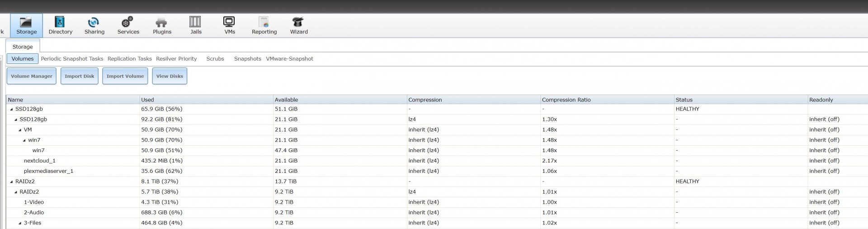Select the Storage tab

click(23, 47)
